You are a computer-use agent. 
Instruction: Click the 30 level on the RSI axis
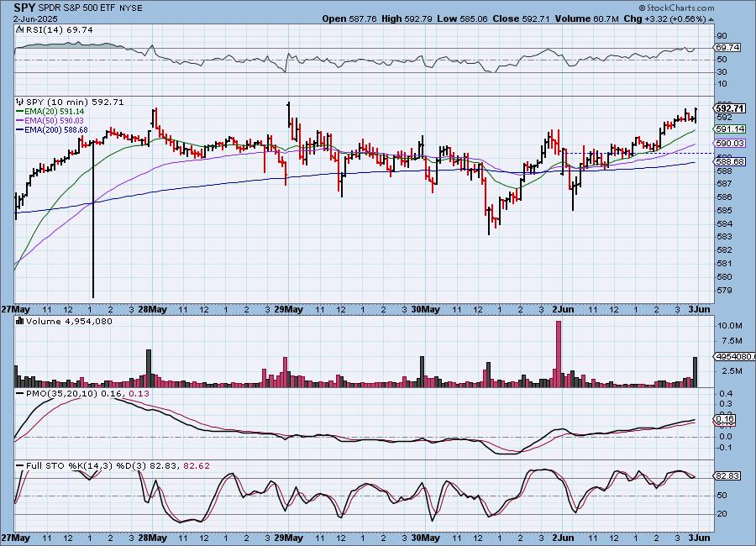(x=722, y=72)
